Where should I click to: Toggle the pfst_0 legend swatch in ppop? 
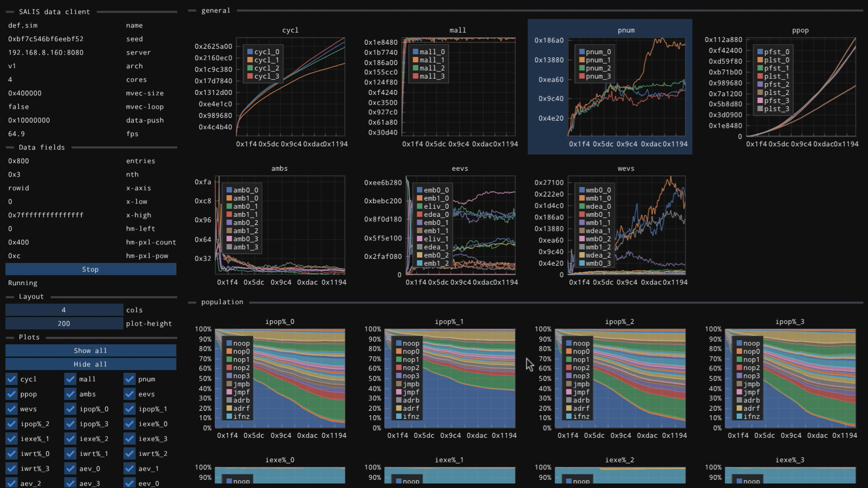point(760,52)
